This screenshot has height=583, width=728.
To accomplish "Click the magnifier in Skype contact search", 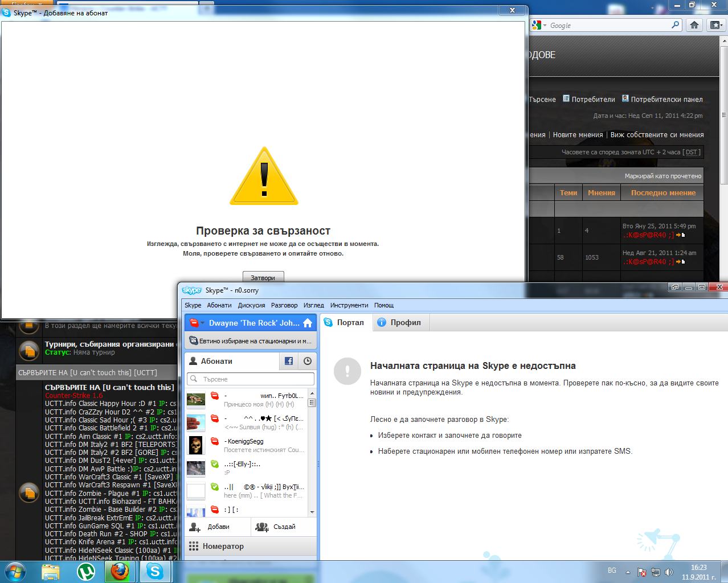I will click(x=194, y=379).
